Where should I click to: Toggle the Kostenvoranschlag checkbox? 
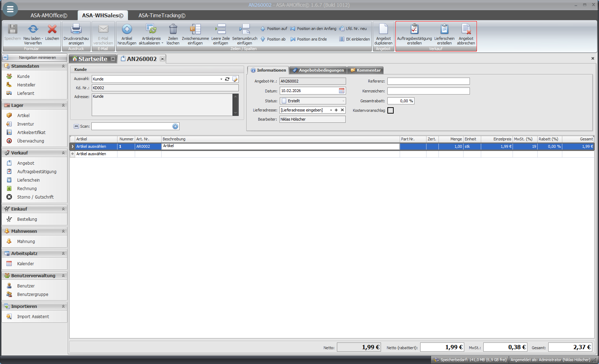[x=391, y=110]
